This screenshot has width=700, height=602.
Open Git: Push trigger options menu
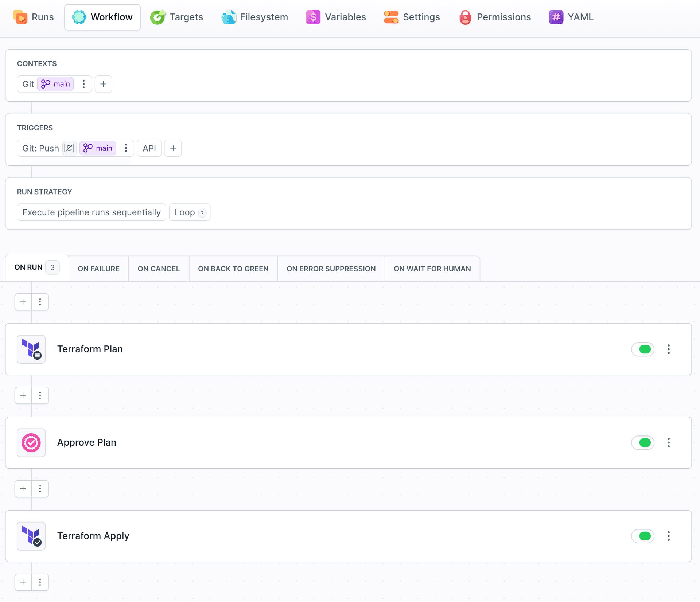click(x=126, y=148)
